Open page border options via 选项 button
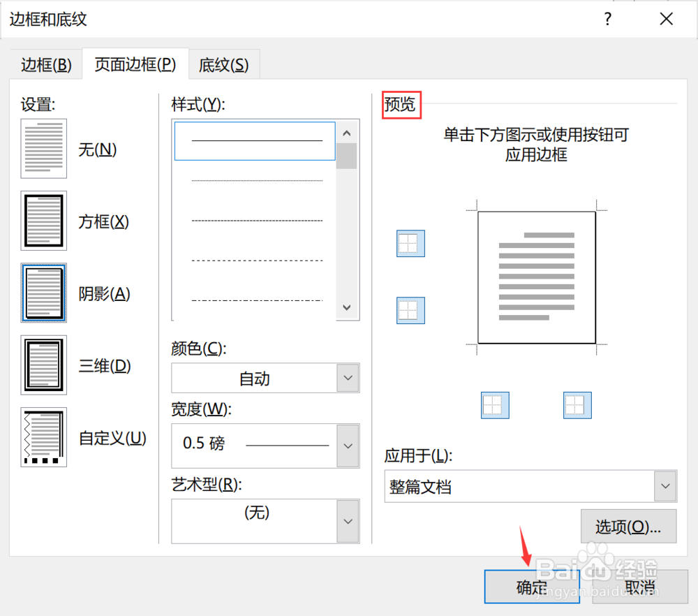 pyautogui.click(x=628, y=527)
